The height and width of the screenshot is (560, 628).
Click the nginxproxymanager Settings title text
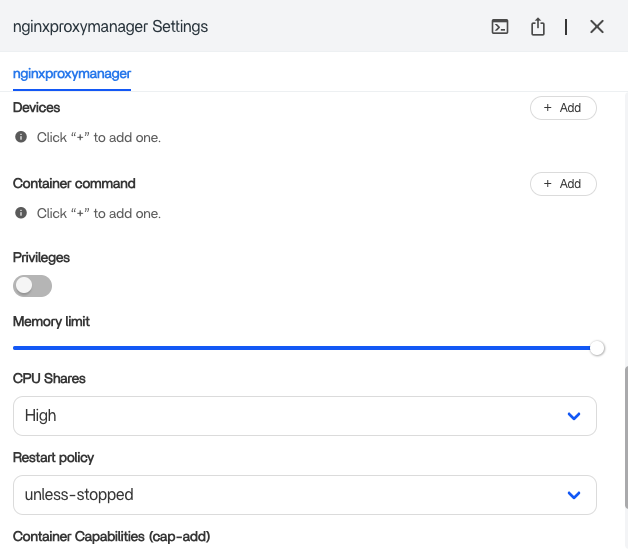click(x=111, y=27)
